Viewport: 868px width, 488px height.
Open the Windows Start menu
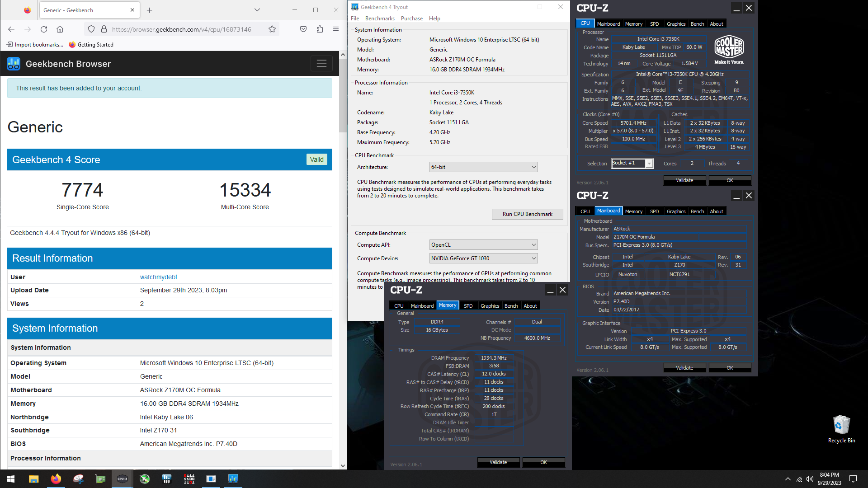(11, 479)
